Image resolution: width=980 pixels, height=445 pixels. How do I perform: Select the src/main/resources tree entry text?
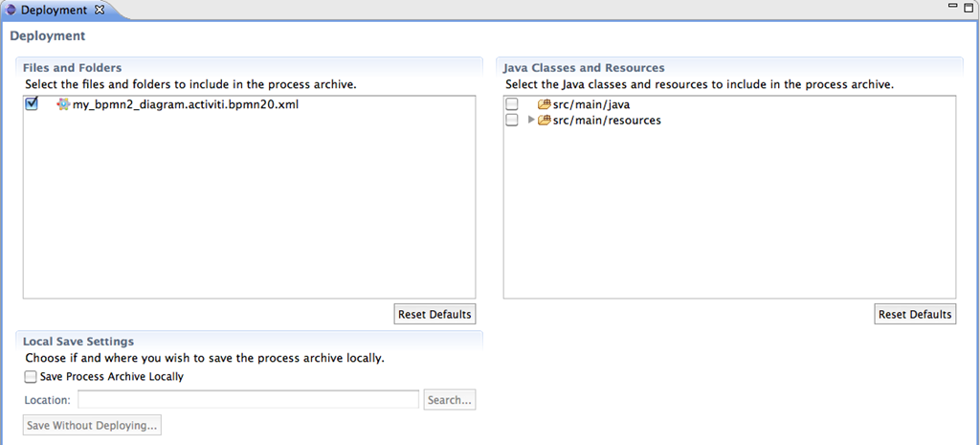607,121
